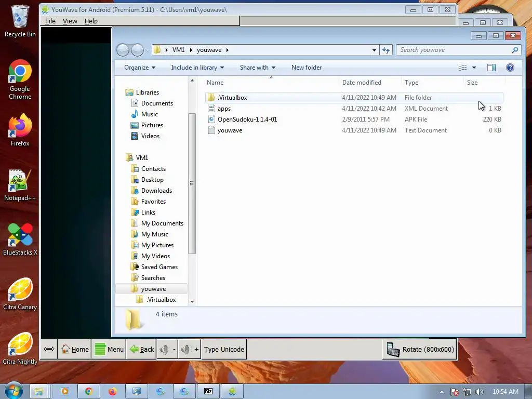Open the view options dropdown arrow
Image resolution: width=532 pixels, height=399 pixels.
click(x=474, y=68)
